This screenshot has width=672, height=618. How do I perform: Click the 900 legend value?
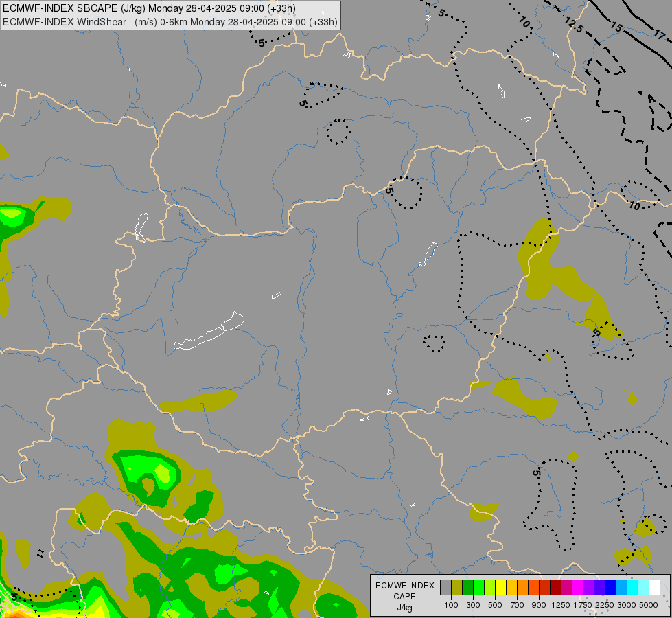[x=539, y=605]
